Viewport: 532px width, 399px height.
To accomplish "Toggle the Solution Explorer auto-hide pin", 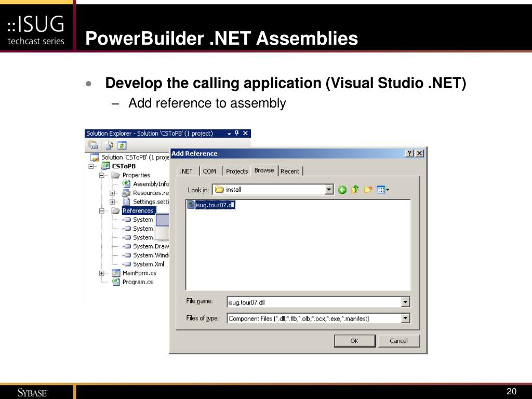I will coord(237,133).
